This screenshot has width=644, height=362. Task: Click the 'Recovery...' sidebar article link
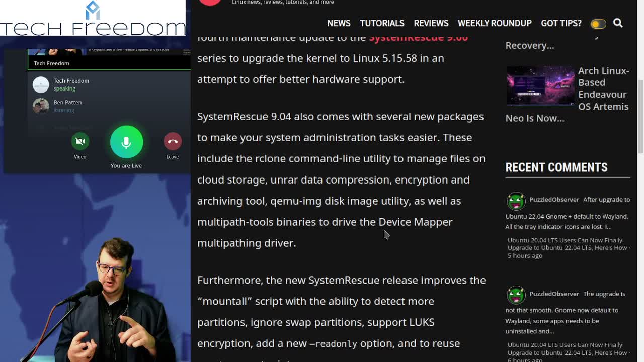[x=529, y=45]
